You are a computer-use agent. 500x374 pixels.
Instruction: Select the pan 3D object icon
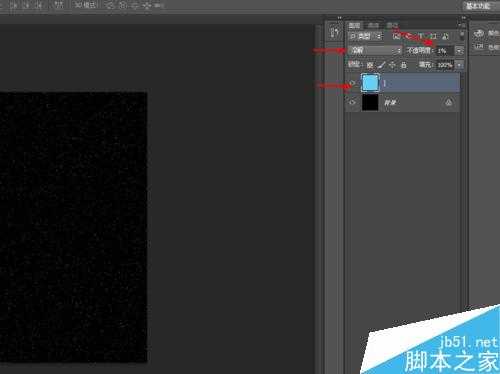click(x=134, y=5)
